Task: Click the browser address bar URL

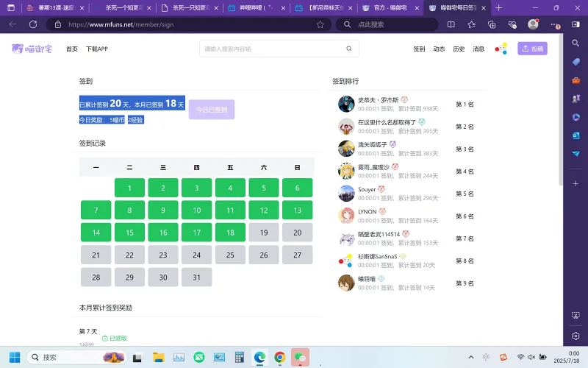Action: [121, 24]
